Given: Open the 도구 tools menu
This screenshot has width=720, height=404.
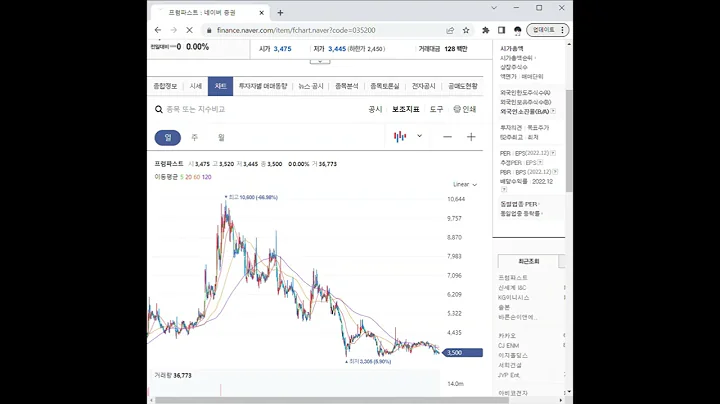Looking at the screenshot, I should click(x=436, y=109).
